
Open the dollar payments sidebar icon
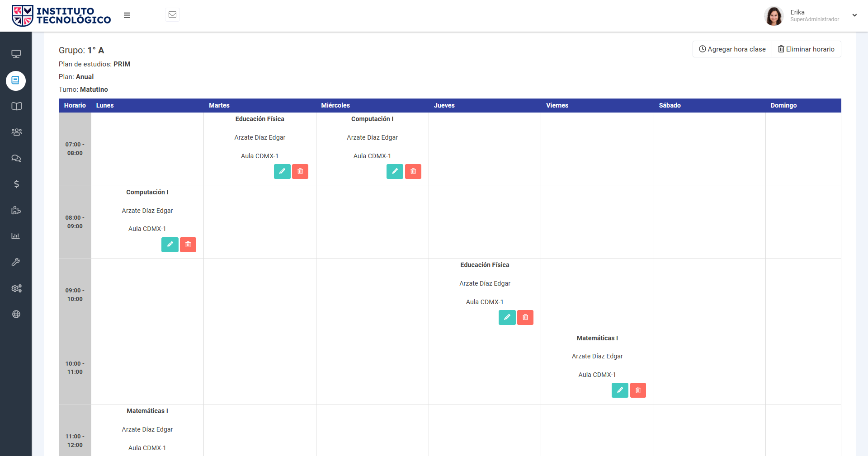tap(16, 184)
